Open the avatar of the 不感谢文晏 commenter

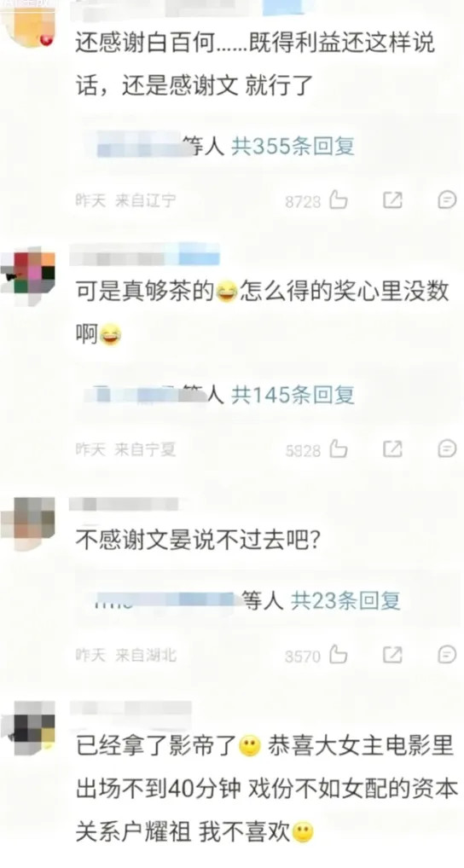pos(27,524)
